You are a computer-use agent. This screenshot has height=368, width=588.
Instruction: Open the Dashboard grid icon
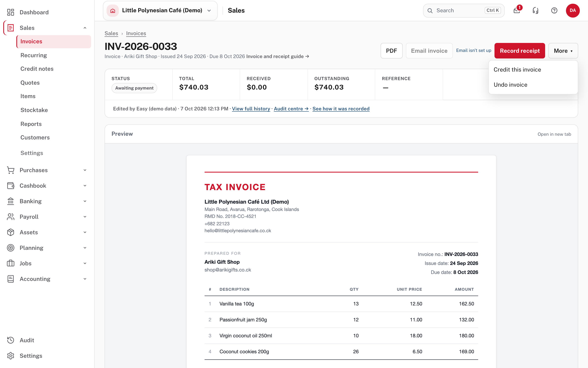(x=10, y=12)
